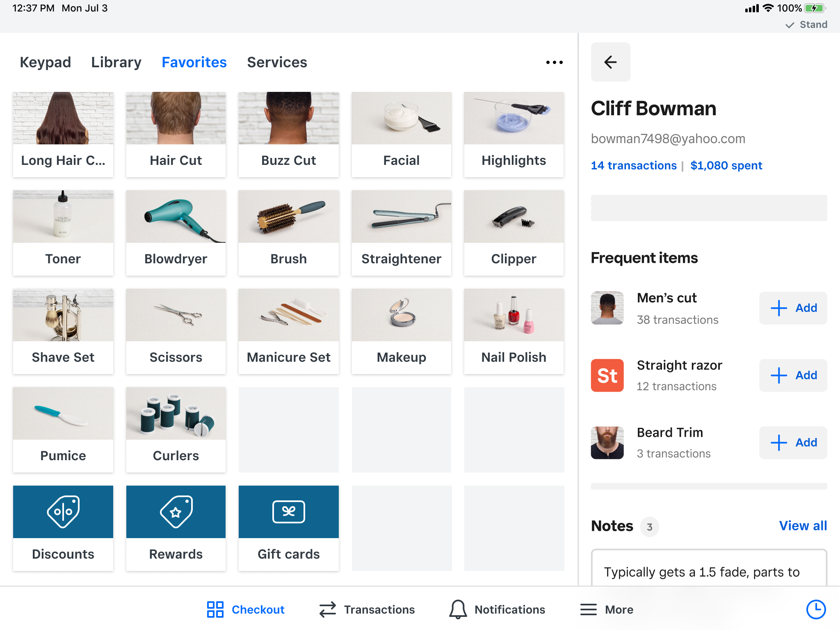Switch to the Services tab
Screen dimensions: 840x630
coord(277,62)
